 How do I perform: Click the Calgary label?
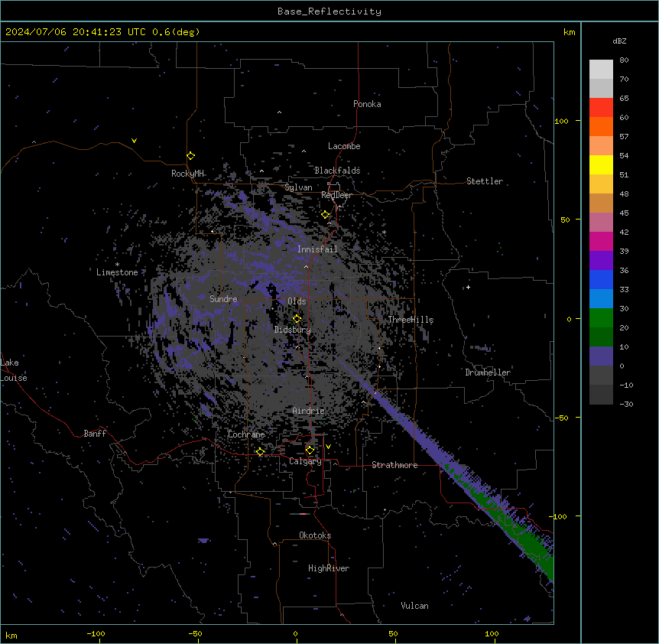[x=305, y=461]
